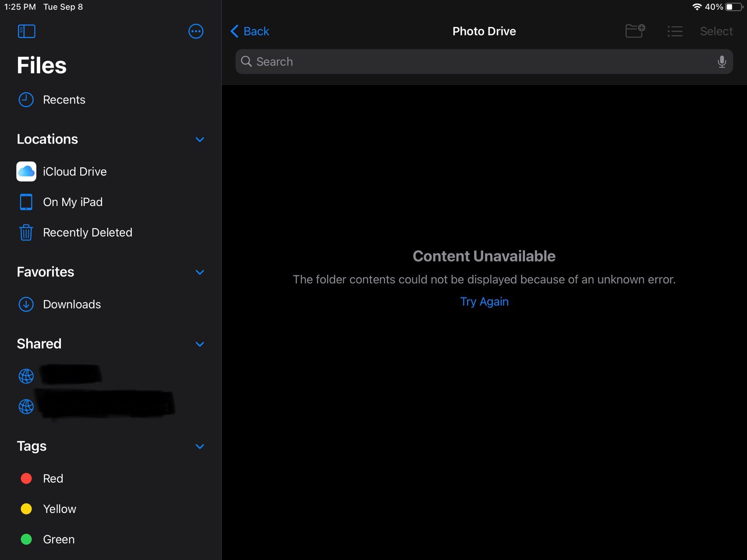This screenshot has width=747, height=560.
Task: Open On My iPad location
Action: pos(72,202)
